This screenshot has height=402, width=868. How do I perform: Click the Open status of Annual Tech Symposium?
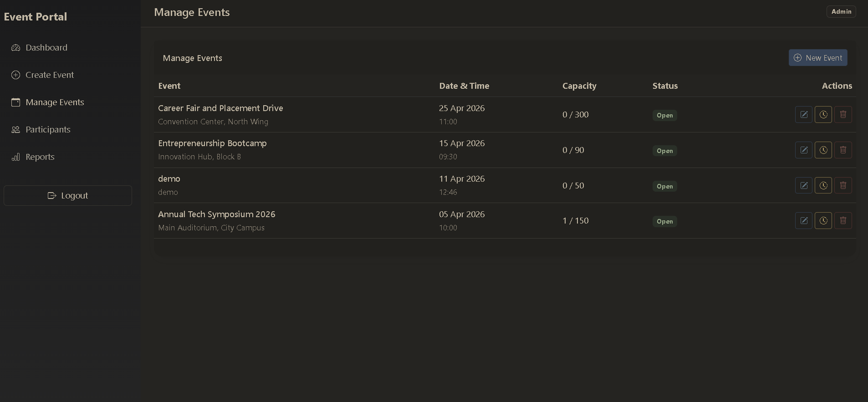664,221
